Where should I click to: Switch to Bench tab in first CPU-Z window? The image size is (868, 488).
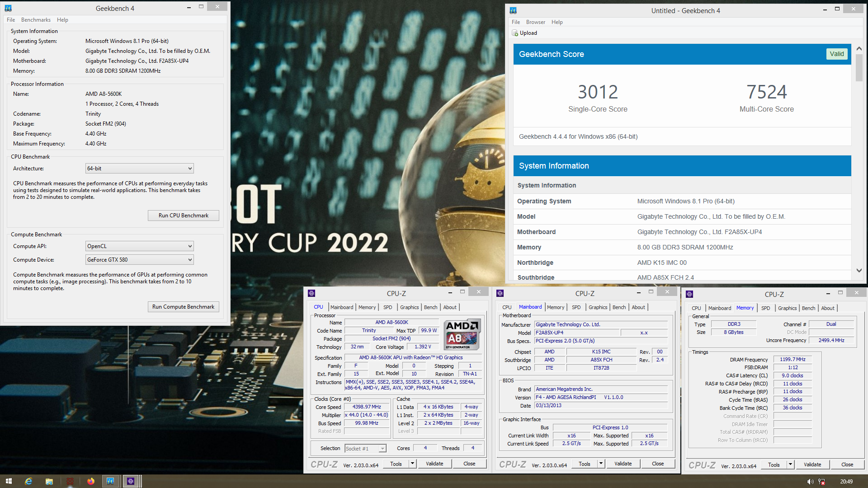point(431,307)
